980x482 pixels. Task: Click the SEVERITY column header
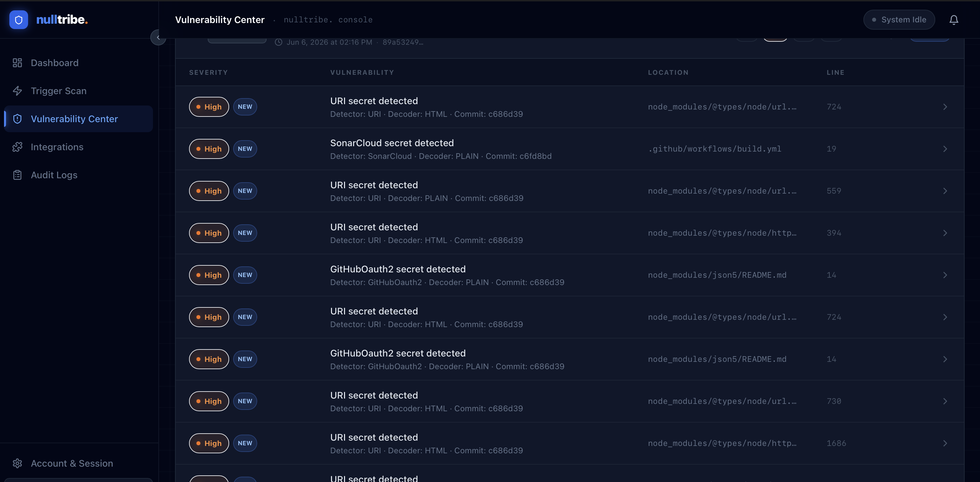click(x=208, y=72)
